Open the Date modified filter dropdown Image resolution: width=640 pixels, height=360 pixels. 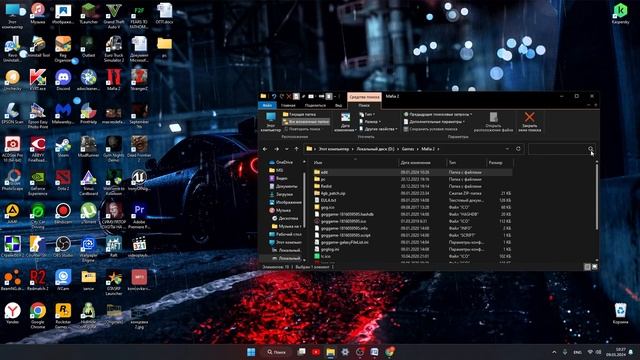click(x=345, y=122)
